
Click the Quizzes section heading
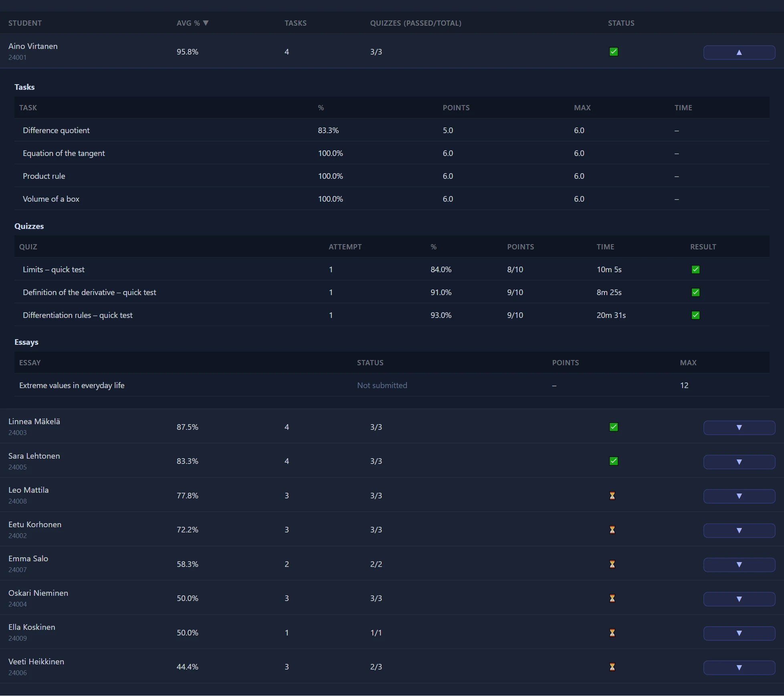coord(29,226)
